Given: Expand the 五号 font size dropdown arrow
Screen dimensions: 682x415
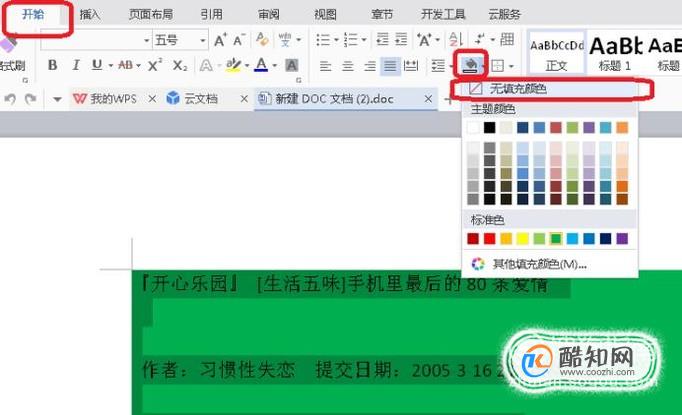Looking at the screenshot, I should (x=203, y=40).
